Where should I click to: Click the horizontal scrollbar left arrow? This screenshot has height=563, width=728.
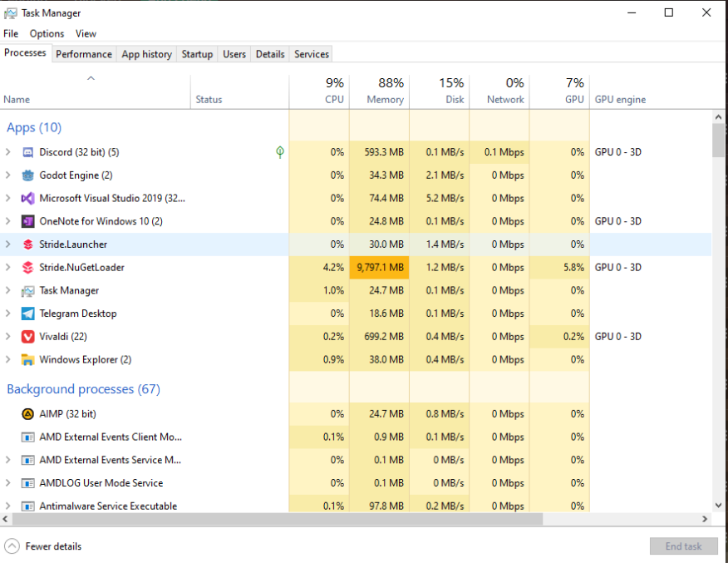point(5,519)
